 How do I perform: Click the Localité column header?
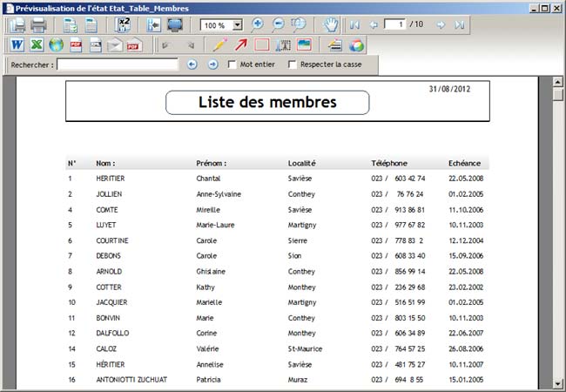pos(302,163)
